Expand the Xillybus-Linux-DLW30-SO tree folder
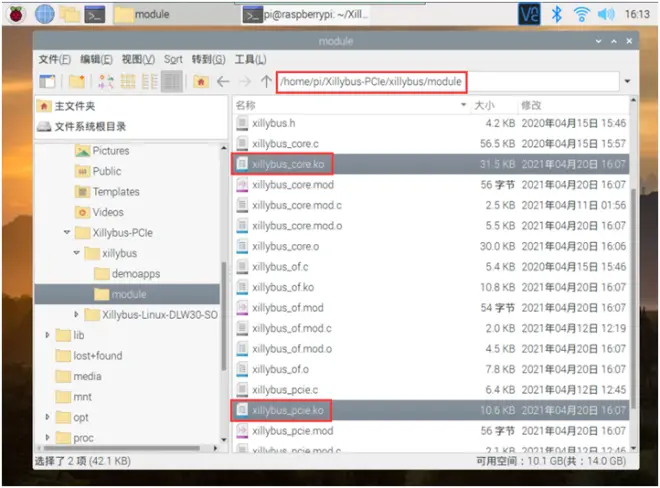Screen dimensions: 660x488 click(x=76, y=314)
